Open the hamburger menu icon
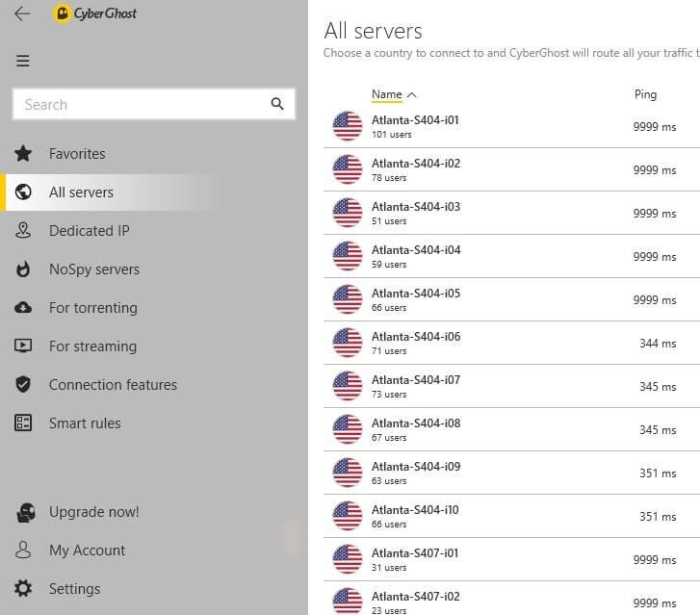 point(23,61)
